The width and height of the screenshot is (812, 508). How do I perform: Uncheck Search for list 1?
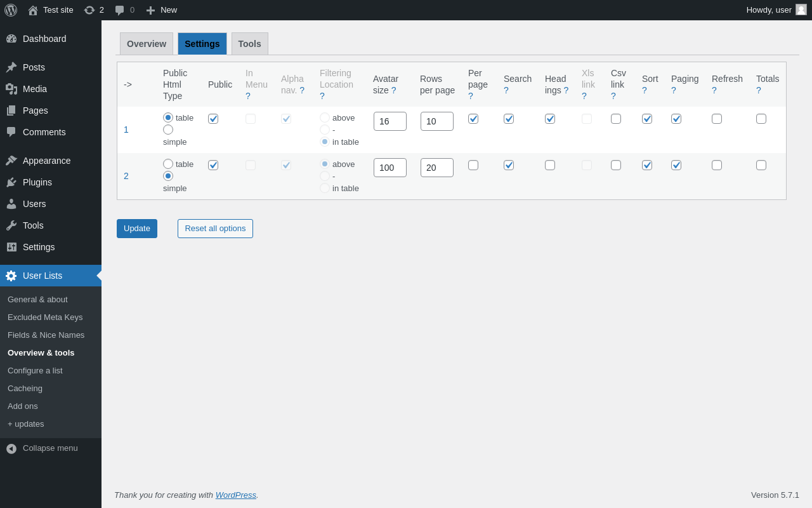tap(509, 119)
